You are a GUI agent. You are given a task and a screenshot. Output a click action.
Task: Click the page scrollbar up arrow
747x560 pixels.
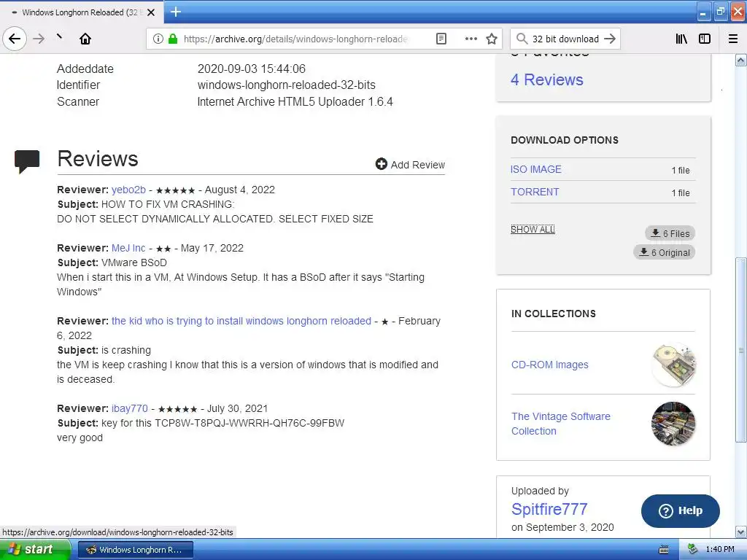point(740,60)
